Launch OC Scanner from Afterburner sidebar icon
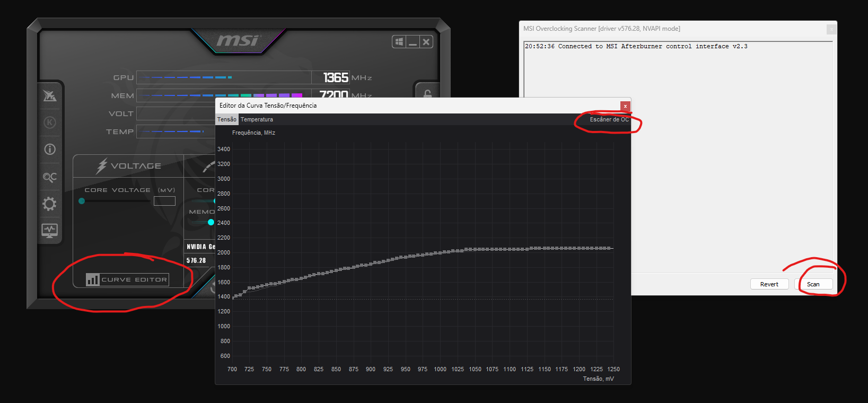868x403 pixels. click(x=50, y=177)
